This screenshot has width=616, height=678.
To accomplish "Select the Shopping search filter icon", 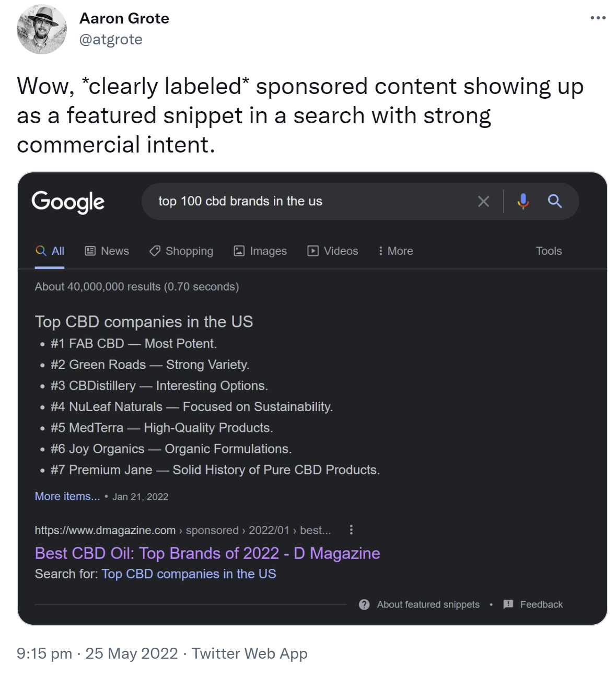I will [155, 251].
